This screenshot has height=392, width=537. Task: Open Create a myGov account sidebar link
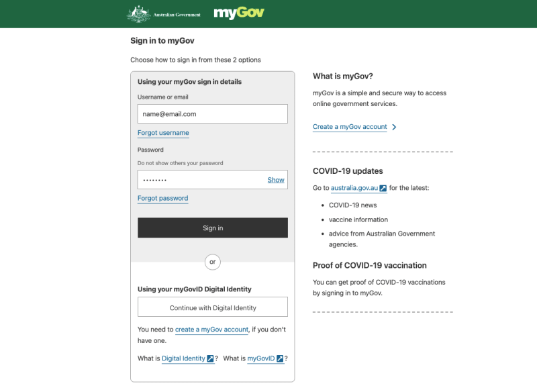coord(350,127)
